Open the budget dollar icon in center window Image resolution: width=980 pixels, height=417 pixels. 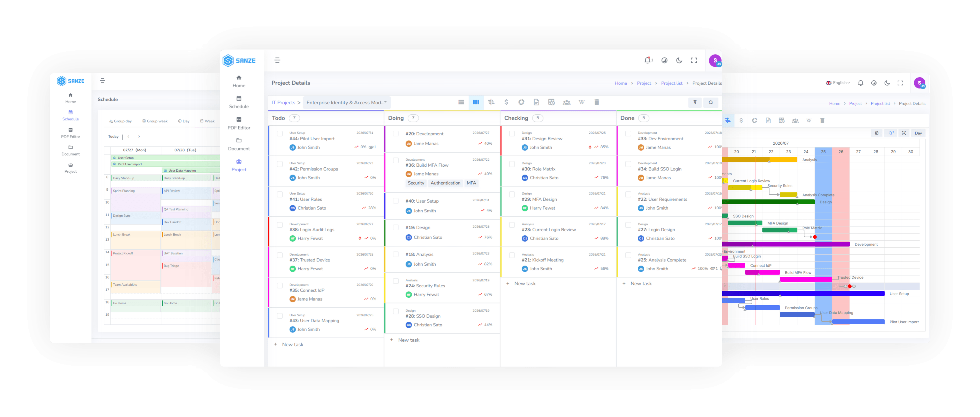pos(506,102)
